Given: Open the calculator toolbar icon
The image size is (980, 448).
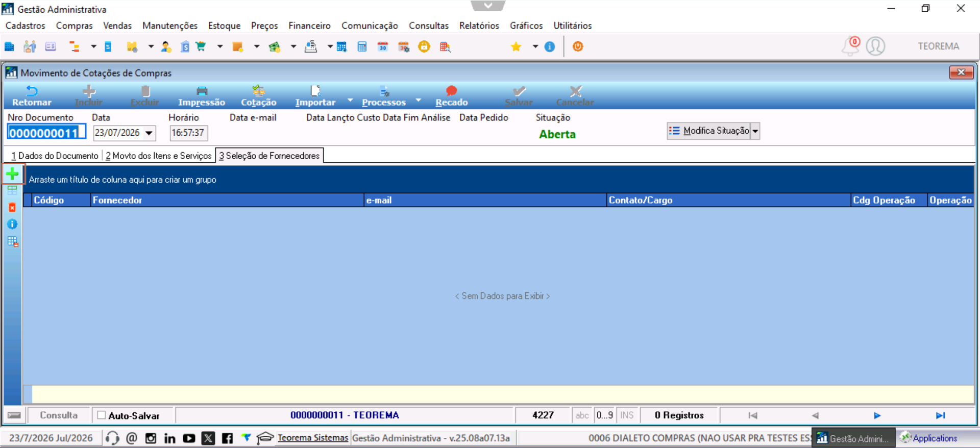Looking at the screenshot, I should click(x=362, y=47).
